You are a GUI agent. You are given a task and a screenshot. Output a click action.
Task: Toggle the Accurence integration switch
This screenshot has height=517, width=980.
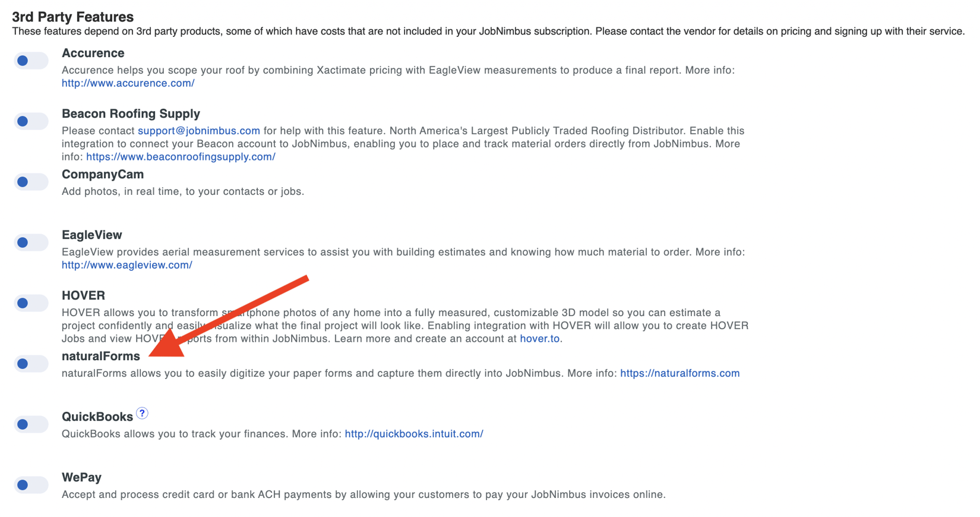[31, 61]
